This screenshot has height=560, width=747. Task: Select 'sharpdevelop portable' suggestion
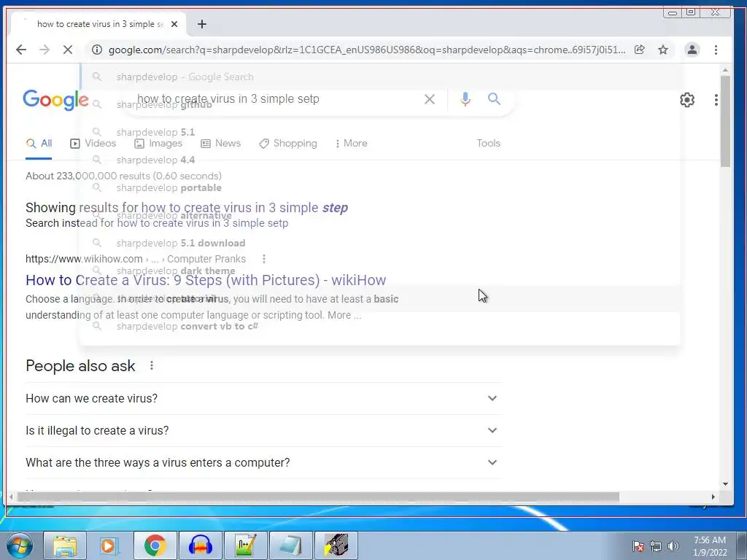(x=379, y=187)
